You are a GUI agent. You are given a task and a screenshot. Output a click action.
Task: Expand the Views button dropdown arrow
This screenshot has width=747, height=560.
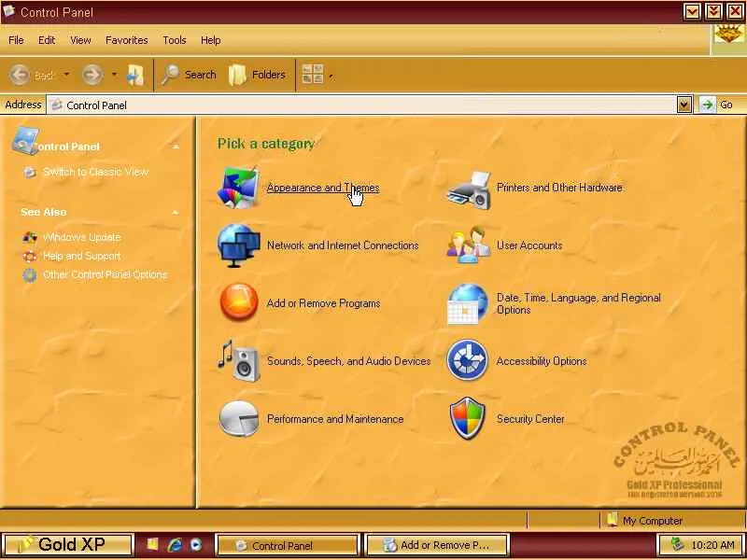(x=331, y=76)
